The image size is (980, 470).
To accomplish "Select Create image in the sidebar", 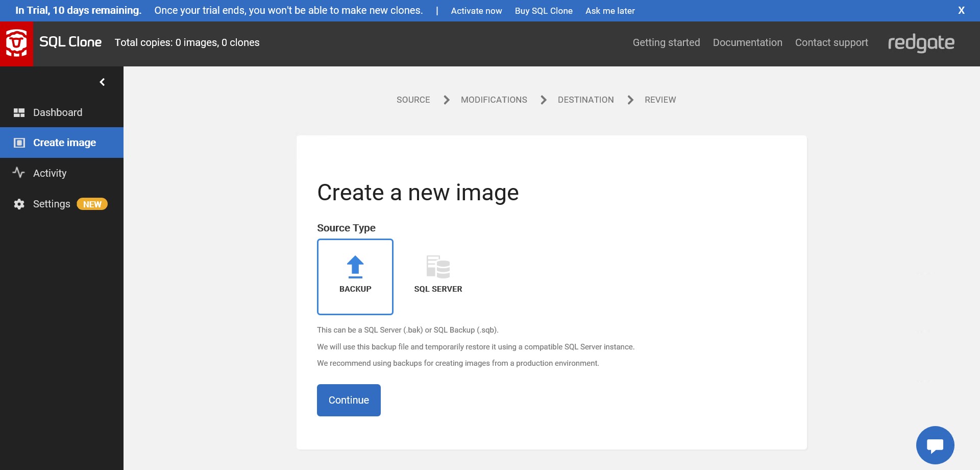I will (x=62, y=143).
